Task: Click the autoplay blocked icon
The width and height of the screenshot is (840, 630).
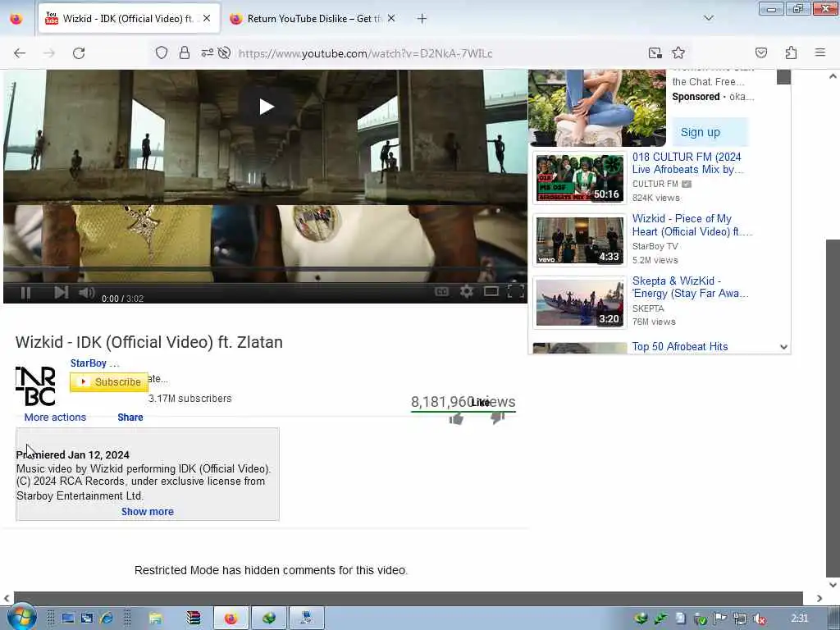Action: (x=225, y=52)
